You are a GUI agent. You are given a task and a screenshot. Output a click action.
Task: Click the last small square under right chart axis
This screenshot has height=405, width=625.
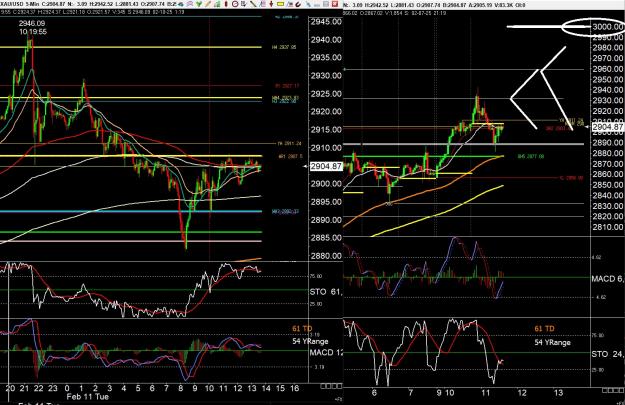tap(622, 389)
